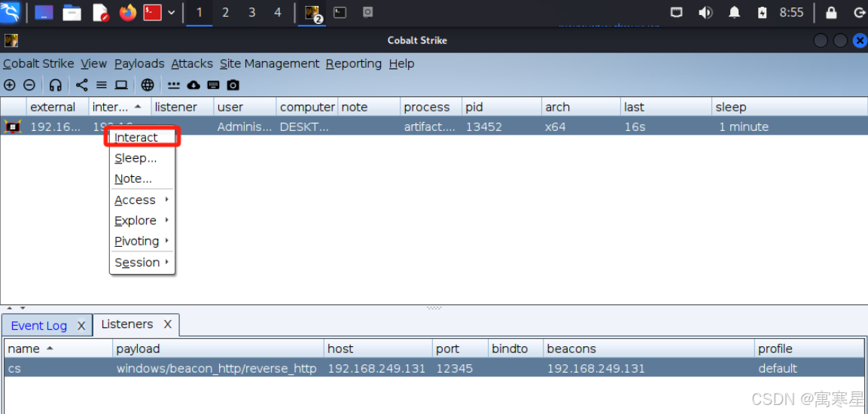Open keystrokes via the keyboard icon
Screen dimensions: 868x414
click(214, 85)
